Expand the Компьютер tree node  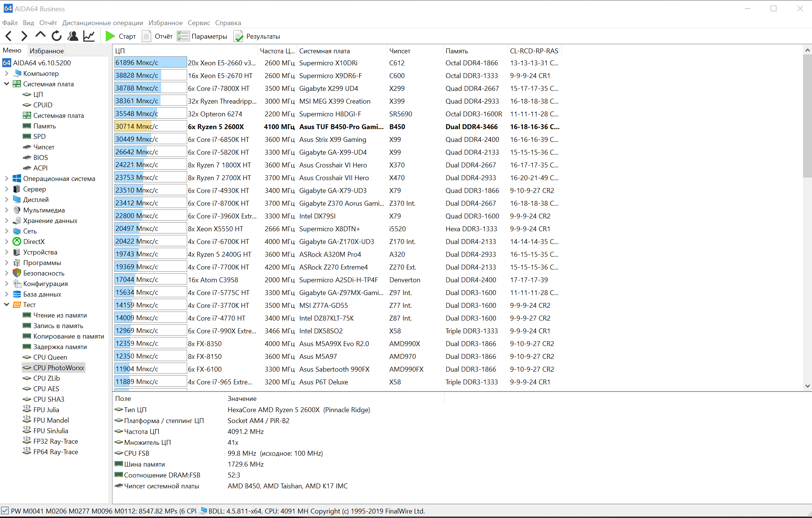(6, 73)
